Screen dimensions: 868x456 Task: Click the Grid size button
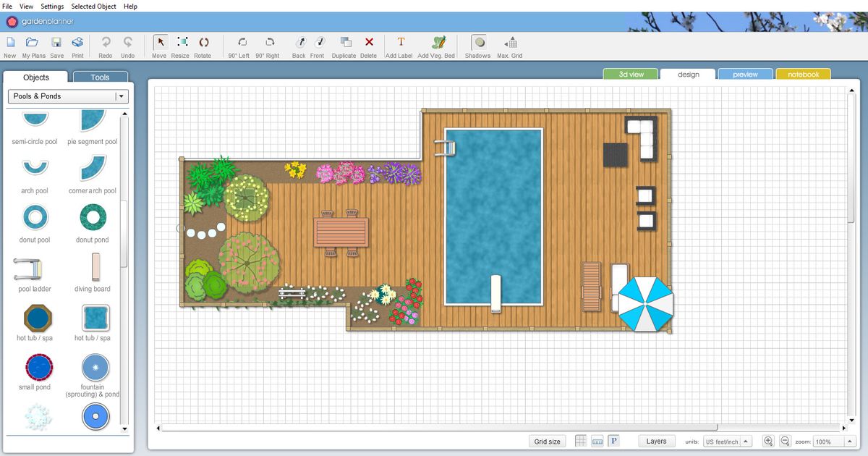[x=547, y=442]
